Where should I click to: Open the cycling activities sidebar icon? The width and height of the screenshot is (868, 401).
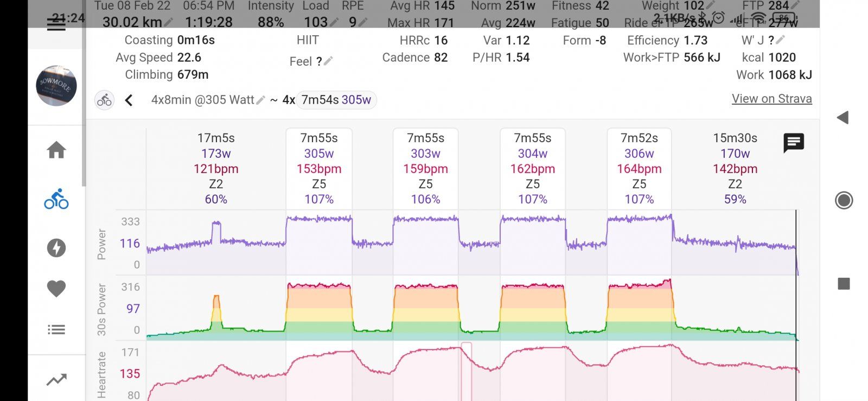tap(56, 199)
